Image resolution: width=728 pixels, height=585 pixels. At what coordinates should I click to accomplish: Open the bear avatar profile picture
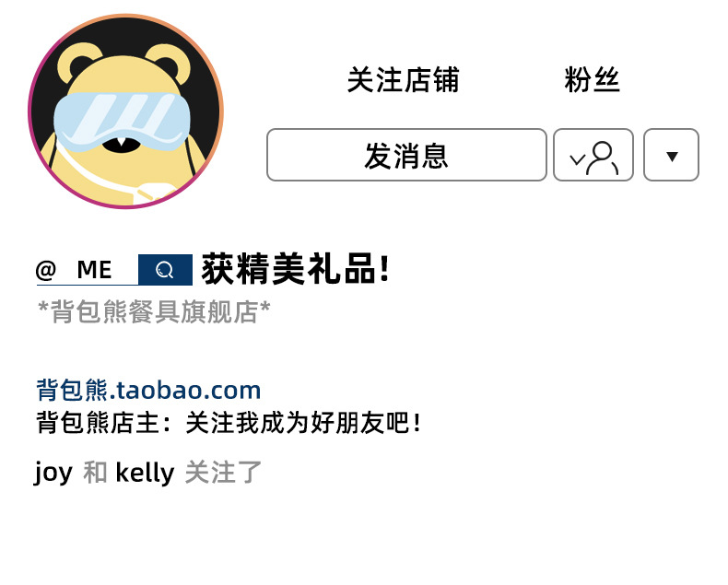pyautogui.click(x=126, y=111)
